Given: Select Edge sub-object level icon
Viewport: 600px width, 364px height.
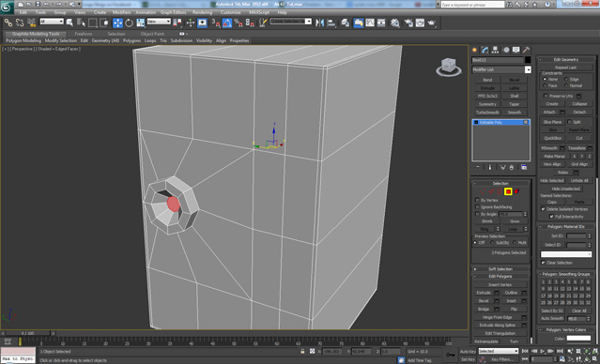Looking at the screenshot, I should pos(491,191).
